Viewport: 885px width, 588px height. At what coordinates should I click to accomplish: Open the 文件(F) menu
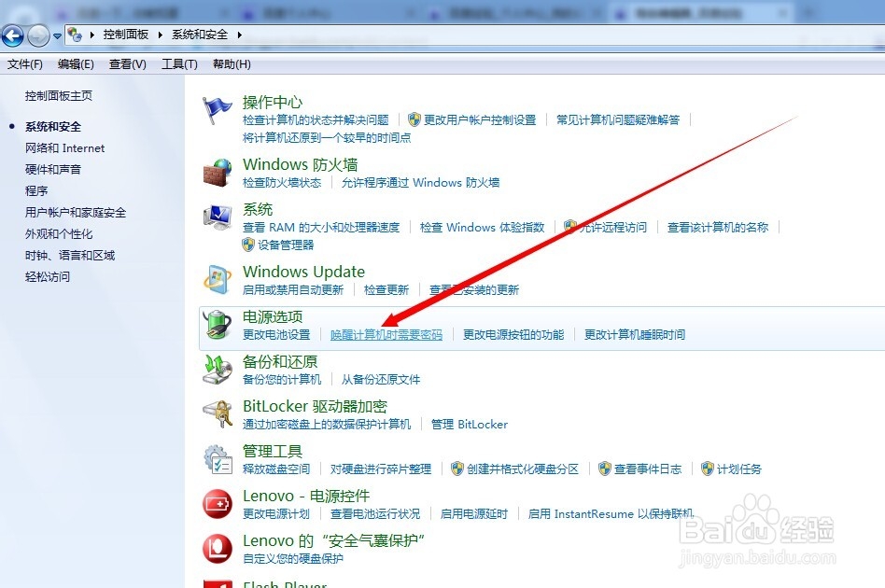pyautogui.click(x=25, y=64)
